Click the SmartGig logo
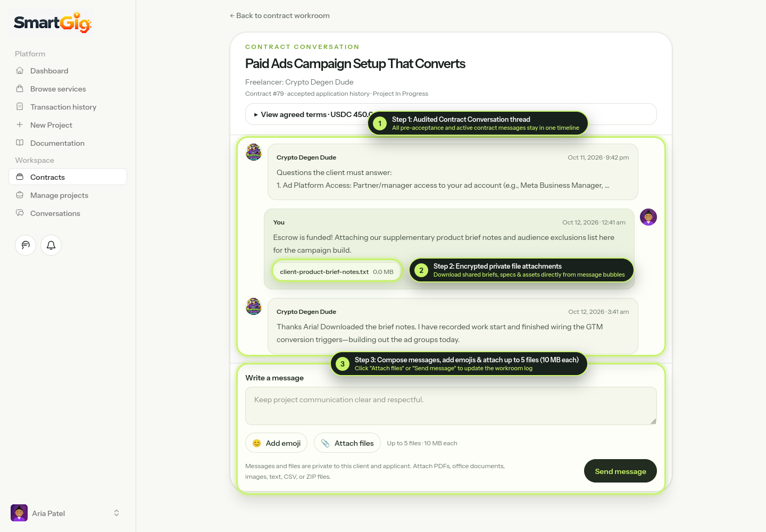The image size is (766, 532). click(52, 22)
